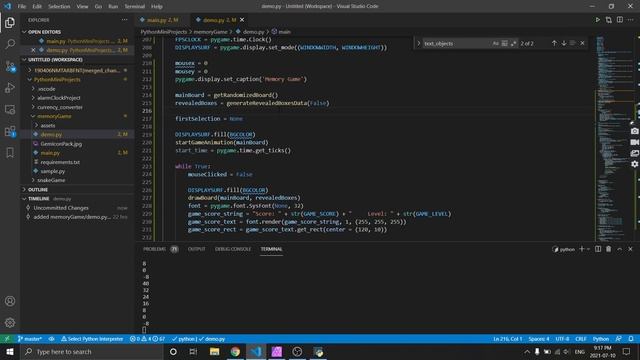Viewport: 640px width, 360px height.
Task: Close the find widget
Action: pyautogui.click(x=582, y=43)
